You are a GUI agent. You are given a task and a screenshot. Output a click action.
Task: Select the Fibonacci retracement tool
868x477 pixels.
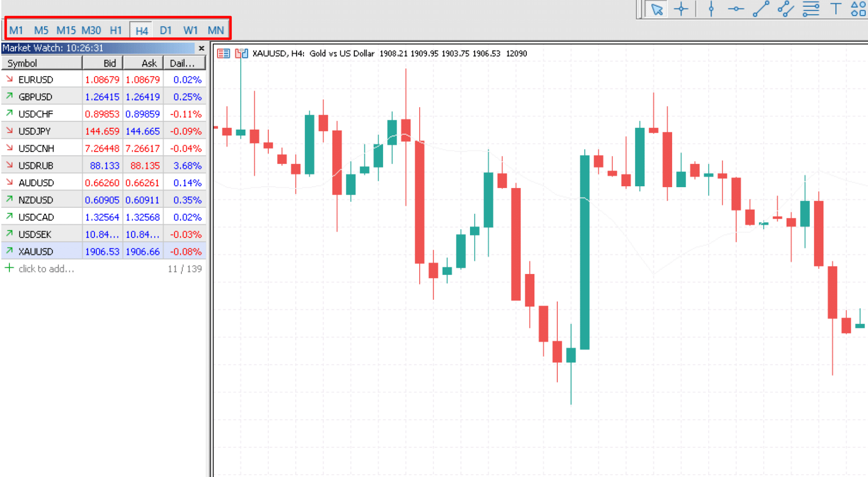pos(811,9)
